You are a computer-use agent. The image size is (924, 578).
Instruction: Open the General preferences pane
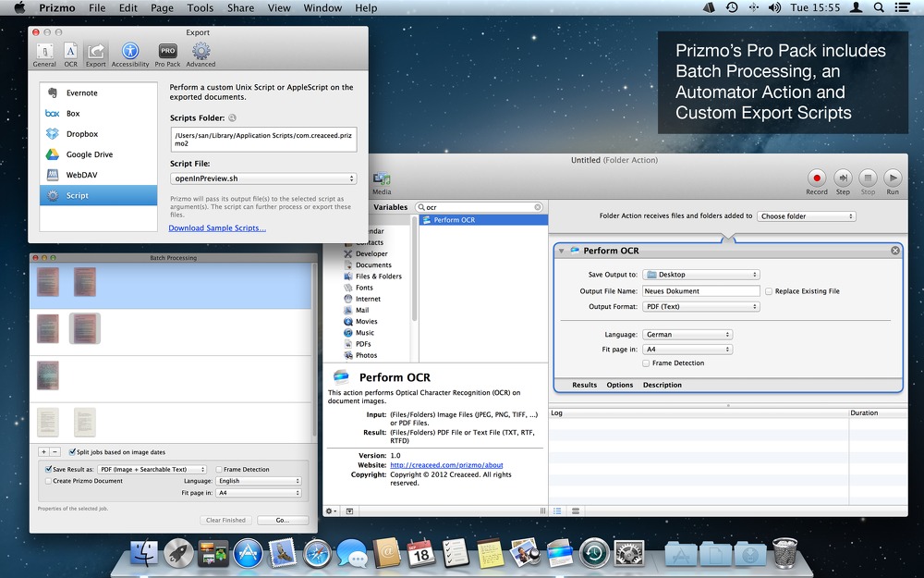44,55
